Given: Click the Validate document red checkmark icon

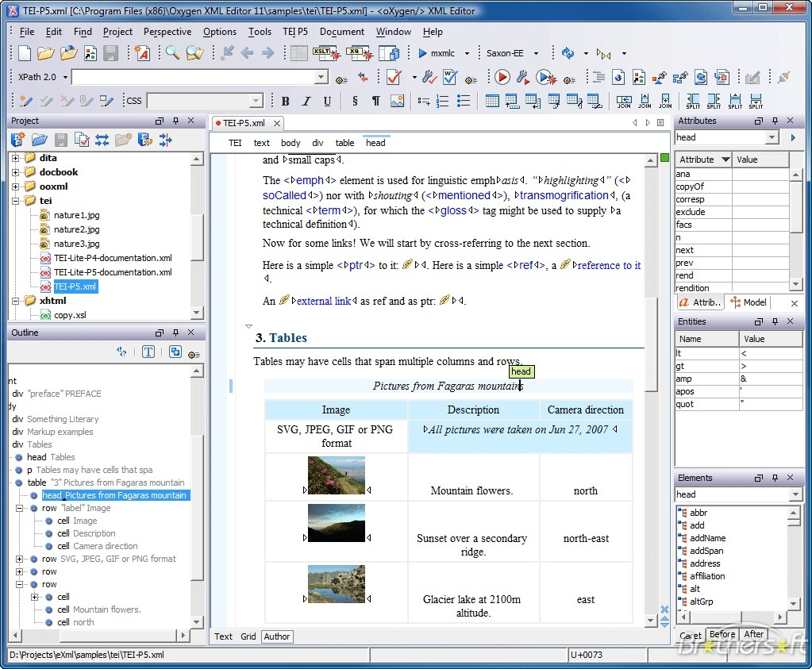Looking at the screenshot, I should point(394,77).
